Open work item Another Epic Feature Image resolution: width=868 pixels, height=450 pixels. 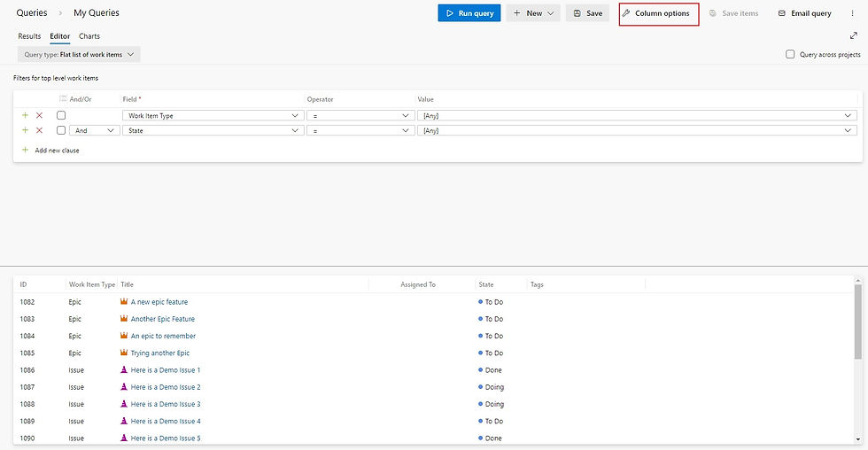(163, 319)
